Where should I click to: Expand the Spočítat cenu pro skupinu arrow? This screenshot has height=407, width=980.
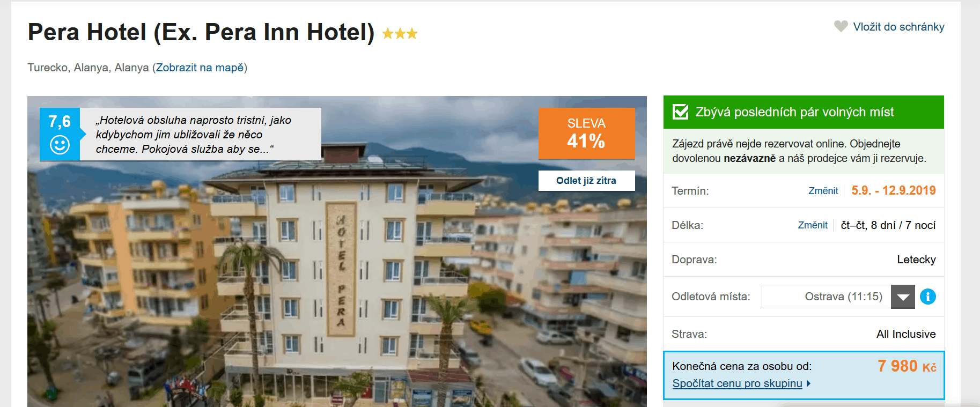tap(808, 383)
